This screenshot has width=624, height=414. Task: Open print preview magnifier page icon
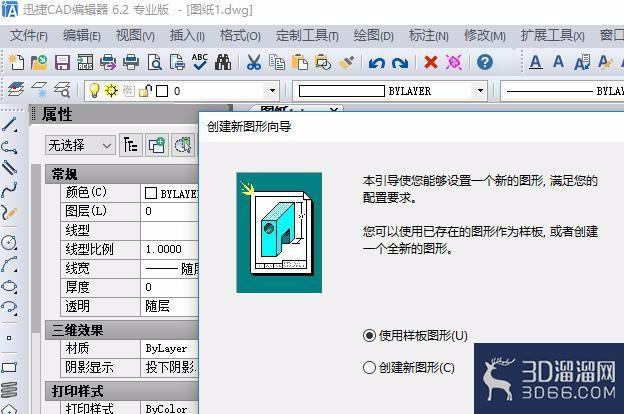(154, 62)
